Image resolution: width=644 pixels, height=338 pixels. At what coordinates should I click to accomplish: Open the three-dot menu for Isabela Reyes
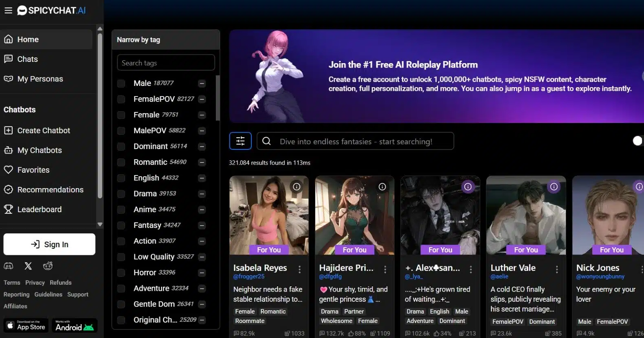[299, 269]
